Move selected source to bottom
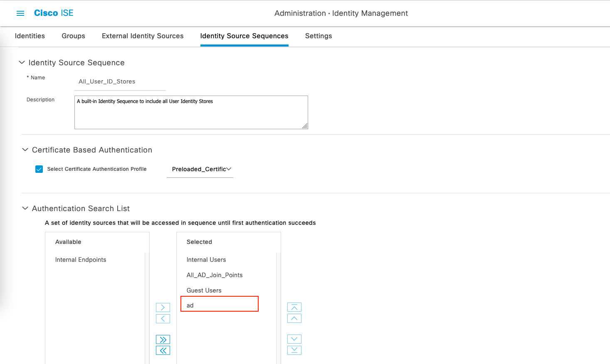 [x=294, y=350]
